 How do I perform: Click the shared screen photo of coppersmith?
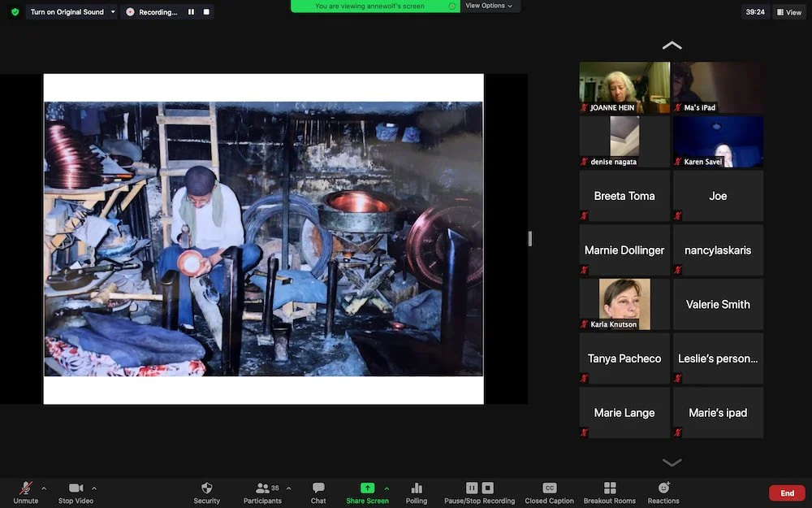pos(264,238)
